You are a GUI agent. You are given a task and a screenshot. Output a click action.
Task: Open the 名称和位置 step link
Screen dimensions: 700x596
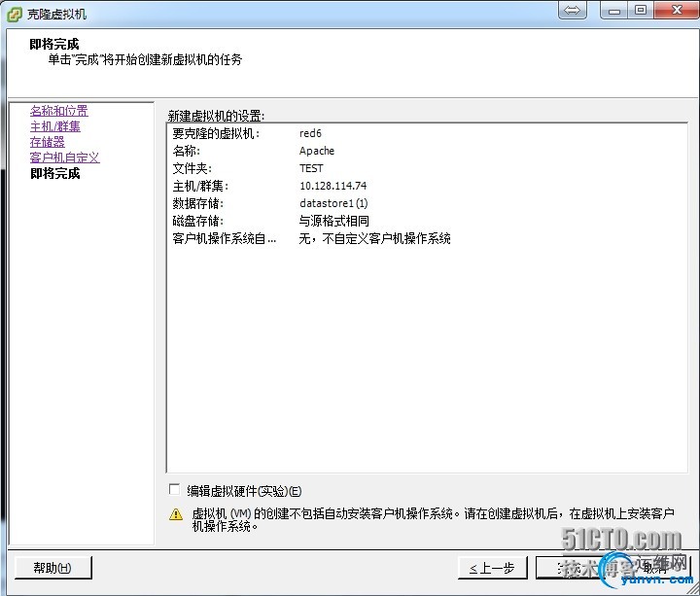[x=59, y=110]
